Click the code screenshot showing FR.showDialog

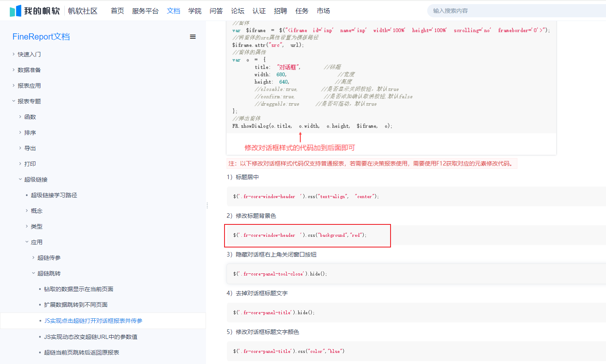coord(391,88)
